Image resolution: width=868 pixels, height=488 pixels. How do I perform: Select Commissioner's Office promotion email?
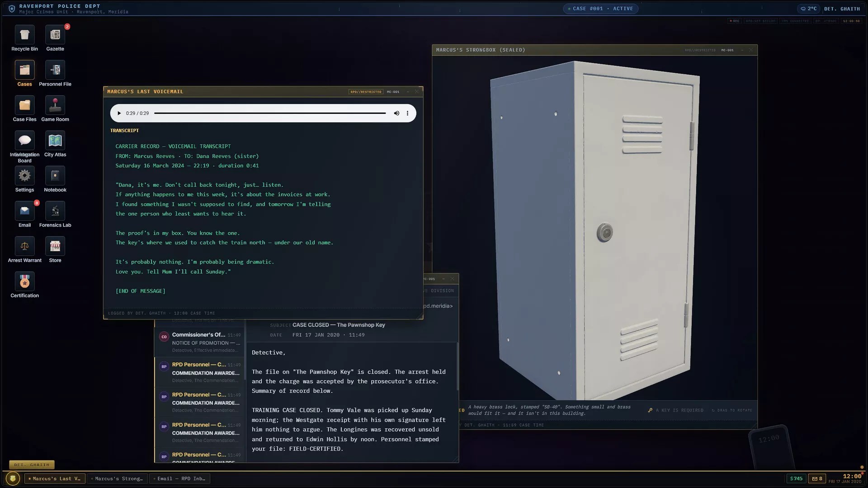(x=200, y=343)
